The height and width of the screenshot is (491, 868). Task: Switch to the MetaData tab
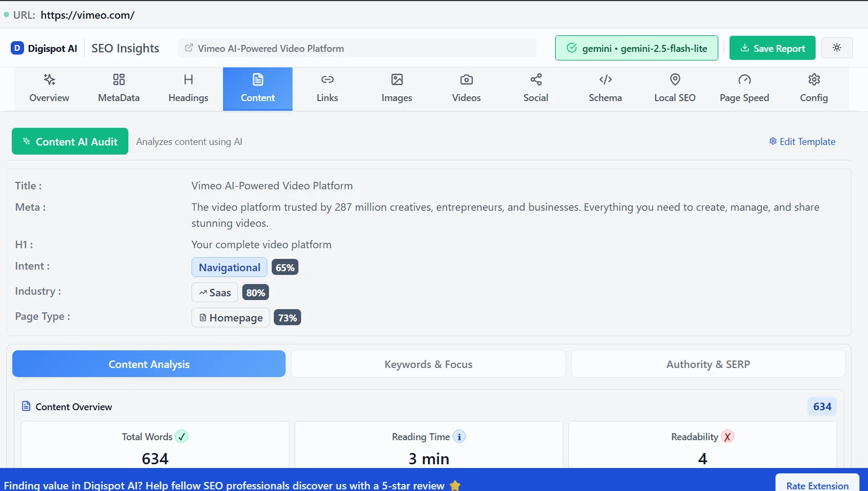119,89
